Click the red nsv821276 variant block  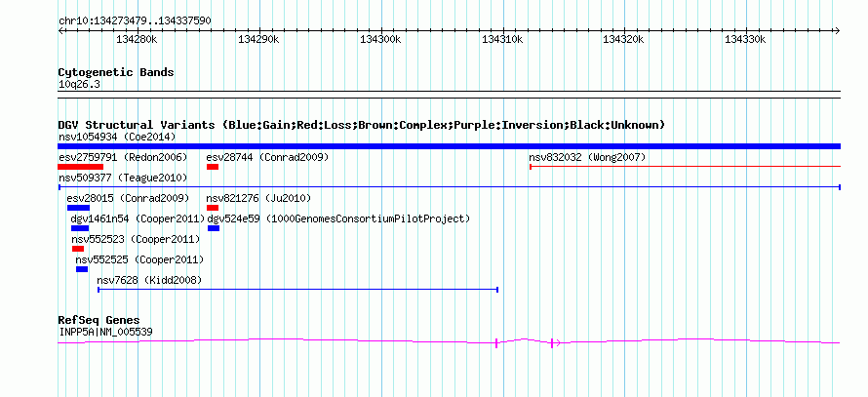pos(213,208)
